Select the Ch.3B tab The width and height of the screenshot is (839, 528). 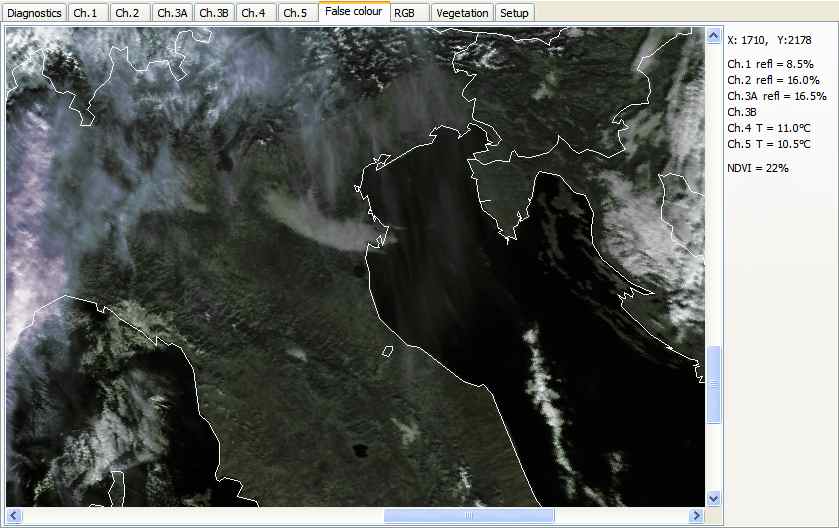[x=214, y=13]
